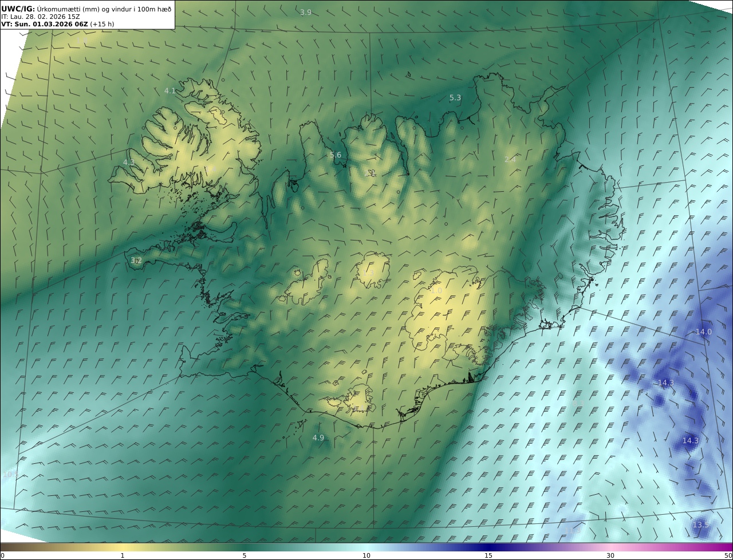Click the 1.0 value over the Vatnajökull glacier
The height and width of the screenshot is (560, 733).
(436, 291)
